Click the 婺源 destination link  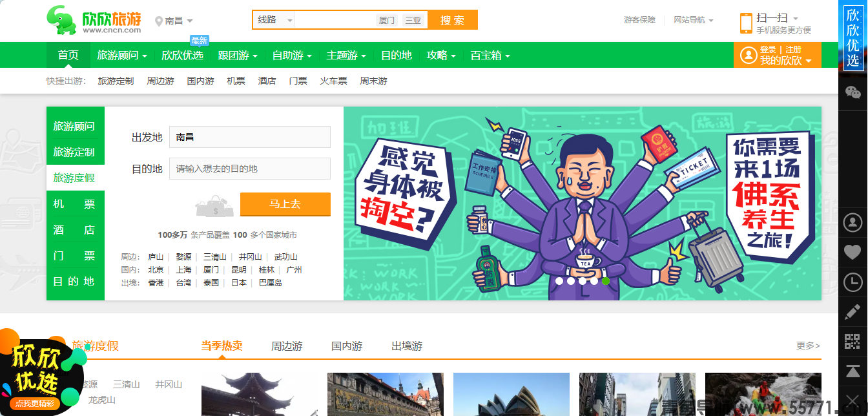pyautogui.click(x=183, y=256)
